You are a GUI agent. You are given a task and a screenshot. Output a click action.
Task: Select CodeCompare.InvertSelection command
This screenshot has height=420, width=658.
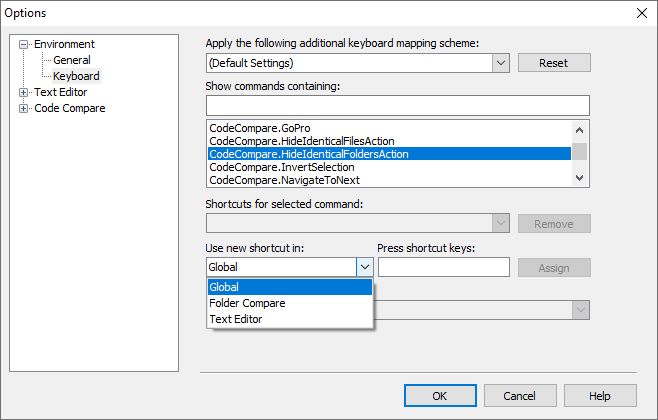pos(389,167)
